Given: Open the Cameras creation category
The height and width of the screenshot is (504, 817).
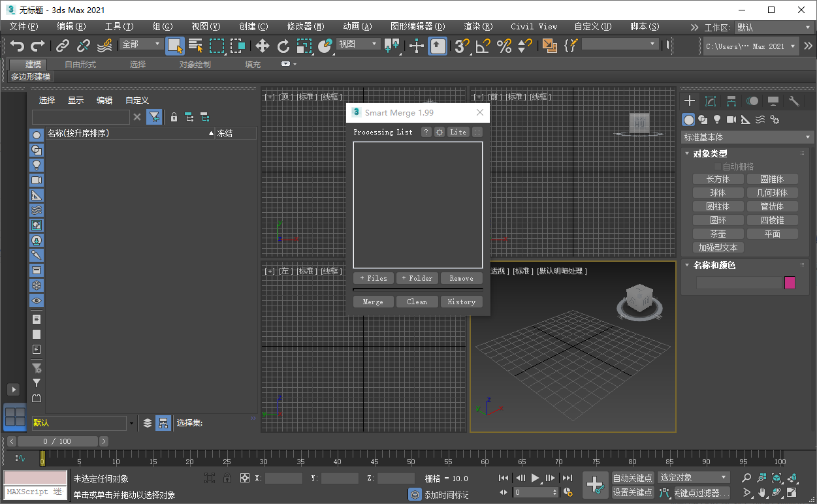Looking at the screenshot, I should (731, 119).
